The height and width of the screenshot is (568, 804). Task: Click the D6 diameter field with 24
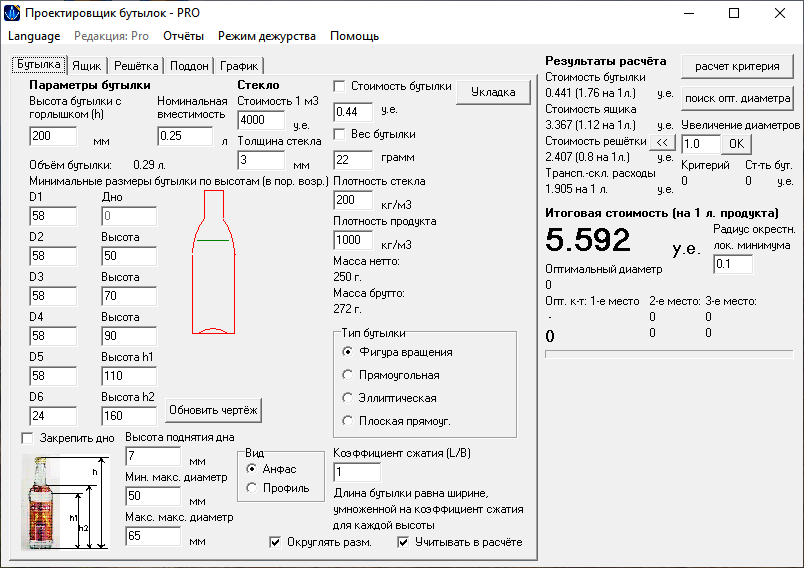point(53,416)
